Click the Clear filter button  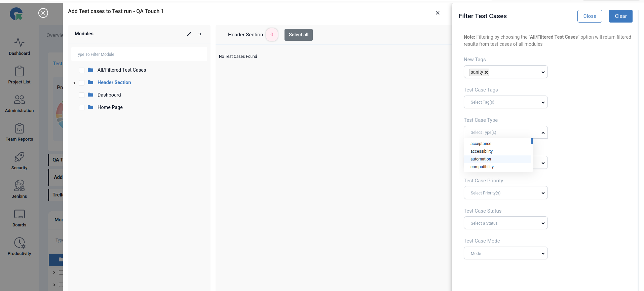[x=620, y=16]
